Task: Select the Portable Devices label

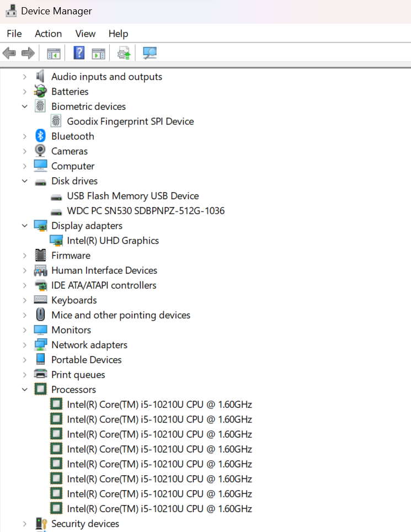Action: (x=87, y=360)
